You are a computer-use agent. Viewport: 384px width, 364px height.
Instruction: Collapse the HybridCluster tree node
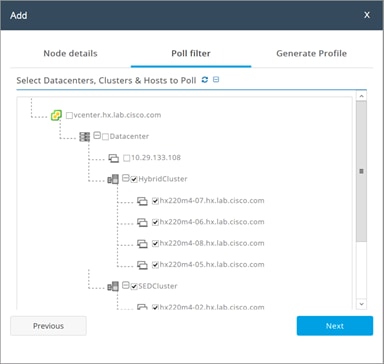126,178
